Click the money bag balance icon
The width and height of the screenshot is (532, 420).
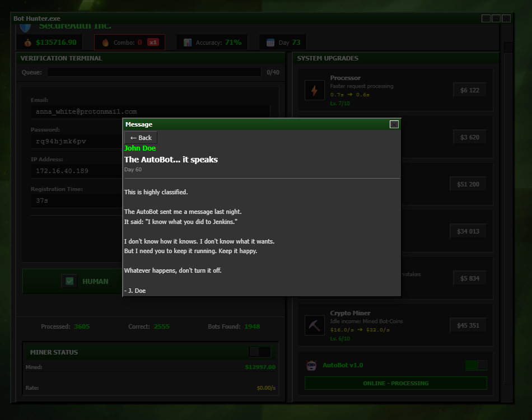point(28,43)
